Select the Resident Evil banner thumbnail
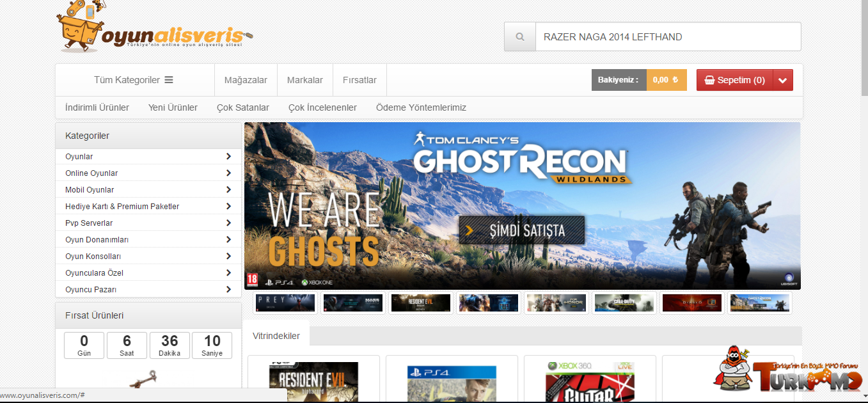The height and width of the screenshot is (403, 868). [x=421, y=303]
